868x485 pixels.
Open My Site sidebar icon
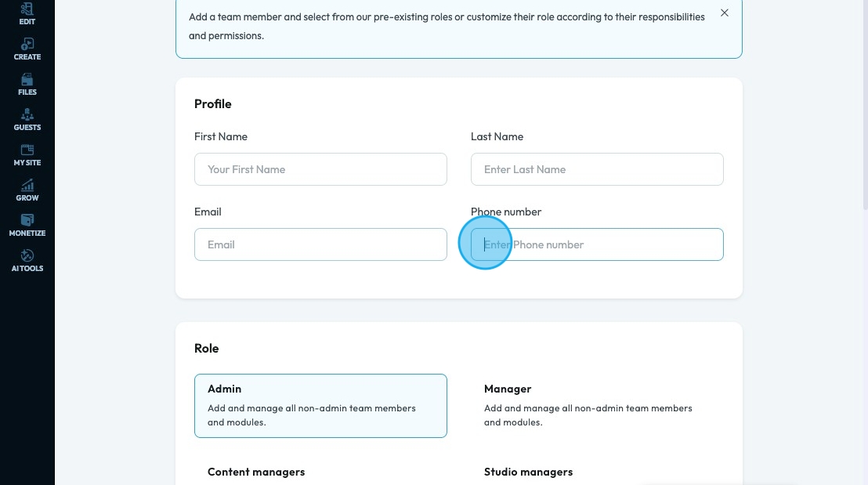pos(27,154)
